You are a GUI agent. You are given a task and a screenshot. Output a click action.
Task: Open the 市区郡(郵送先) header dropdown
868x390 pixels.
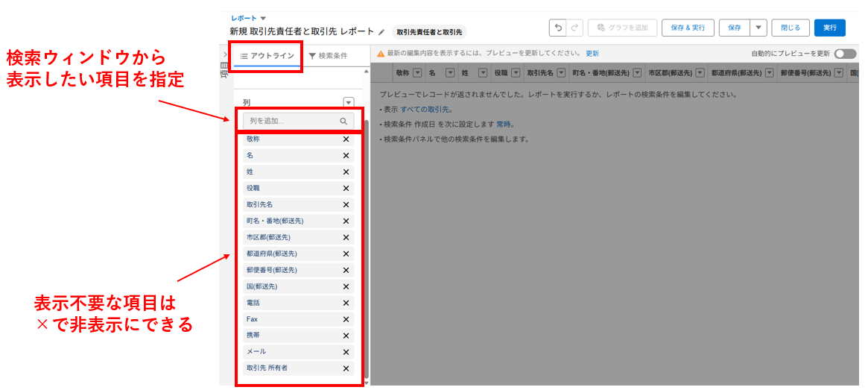(700, 72)
